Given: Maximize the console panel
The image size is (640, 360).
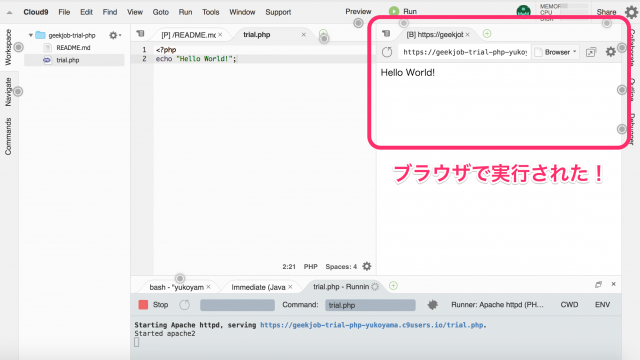Looking at the screenshot, I should pos(598,284).
